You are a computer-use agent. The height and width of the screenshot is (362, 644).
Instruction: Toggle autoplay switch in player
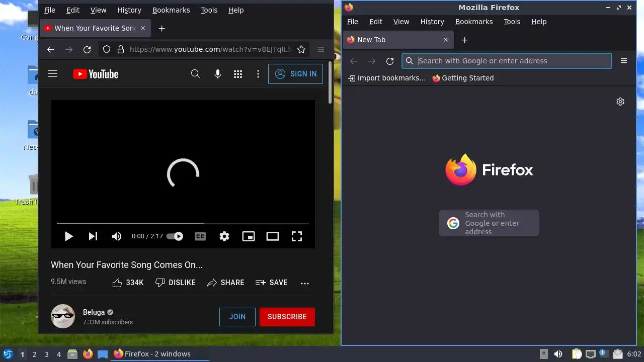tap(175, 236)
